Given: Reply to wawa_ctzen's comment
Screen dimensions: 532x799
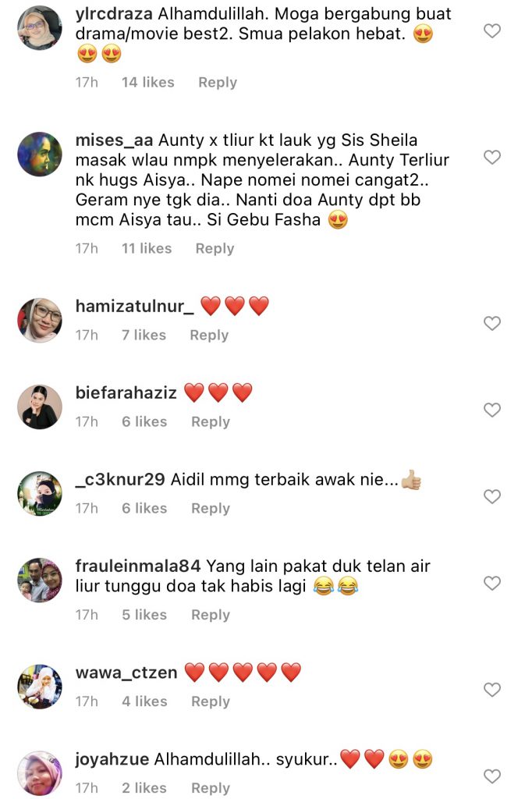Looking at the screenshot, I should point(211,701).
